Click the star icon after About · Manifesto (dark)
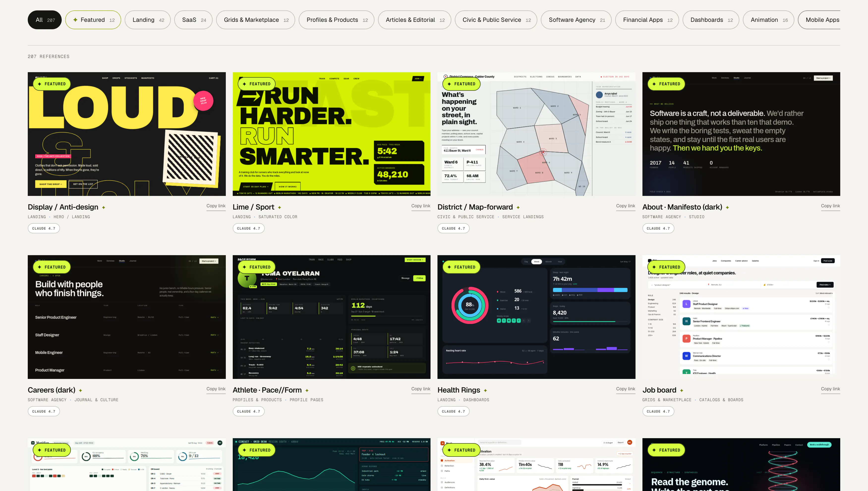Screen dimensions: 868x491 [727, 207]
